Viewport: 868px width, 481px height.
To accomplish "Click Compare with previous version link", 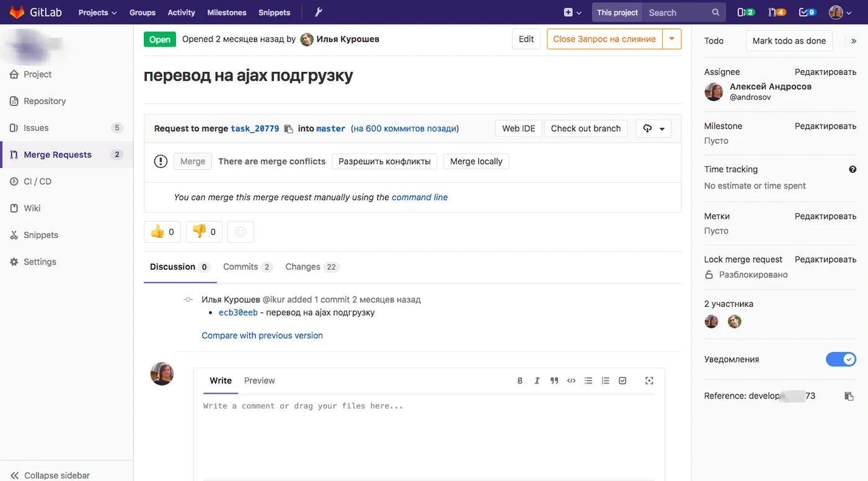I will coord(262,335).
